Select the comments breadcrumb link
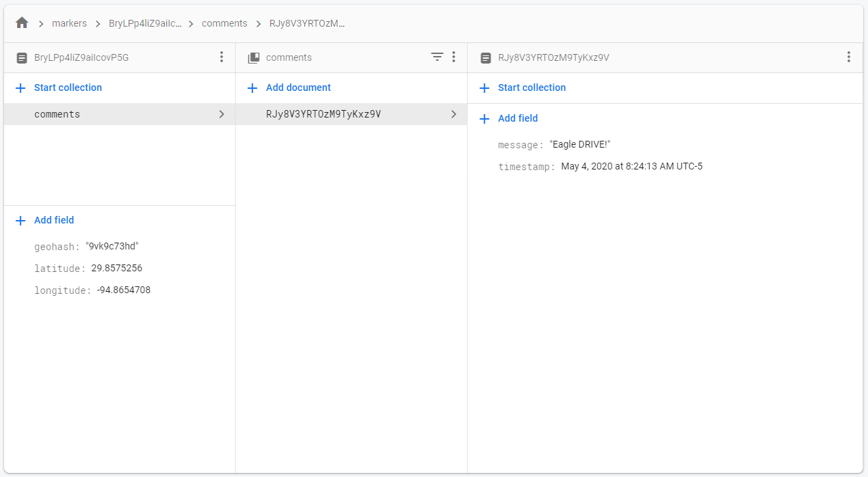The height and width of the screenshot is (477, 868). 224,23
